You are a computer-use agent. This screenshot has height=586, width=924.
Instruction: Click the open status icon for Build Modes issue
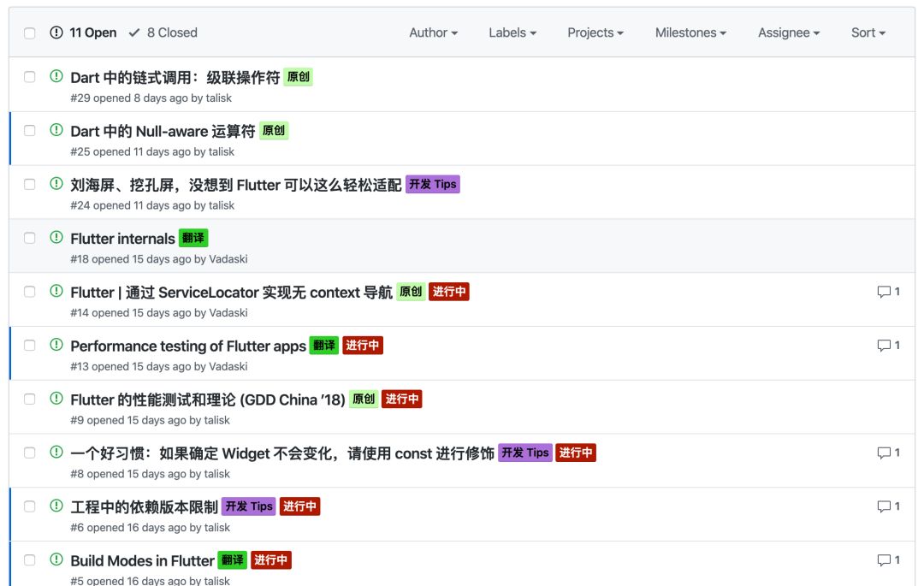click(56, 559)
